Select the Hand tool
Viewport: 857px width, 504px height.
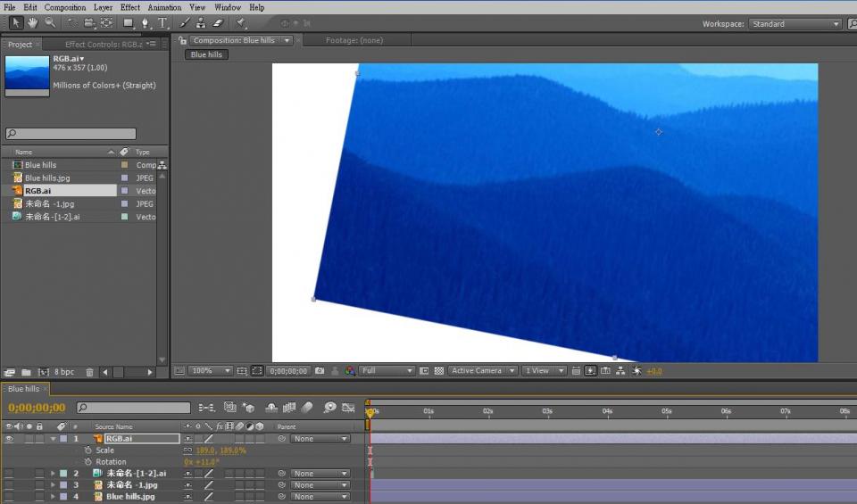click(32, 23)
